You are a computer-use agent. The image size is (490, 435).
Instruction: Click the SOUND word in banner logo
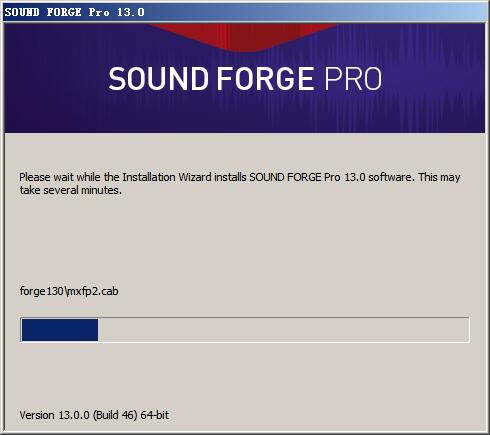158,79
